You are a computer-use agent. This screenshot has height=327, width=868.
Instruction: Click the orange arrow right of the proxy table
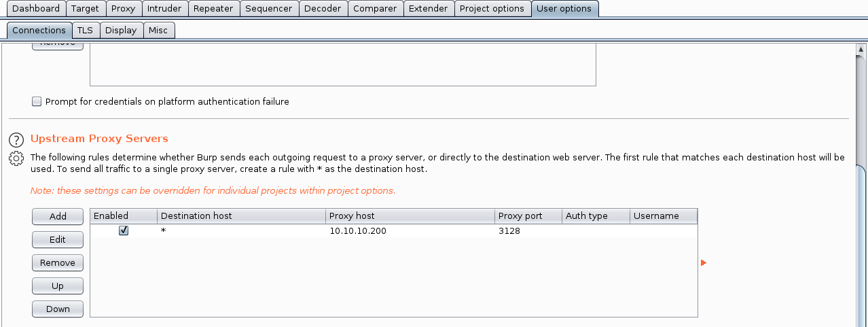click(704, 262)
